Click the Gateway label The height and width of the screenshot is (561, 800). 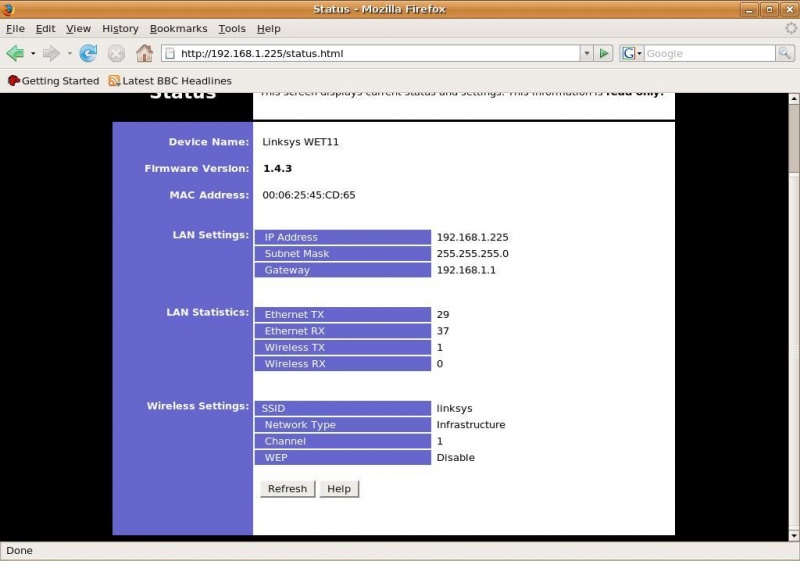click(x=287, y=270)
